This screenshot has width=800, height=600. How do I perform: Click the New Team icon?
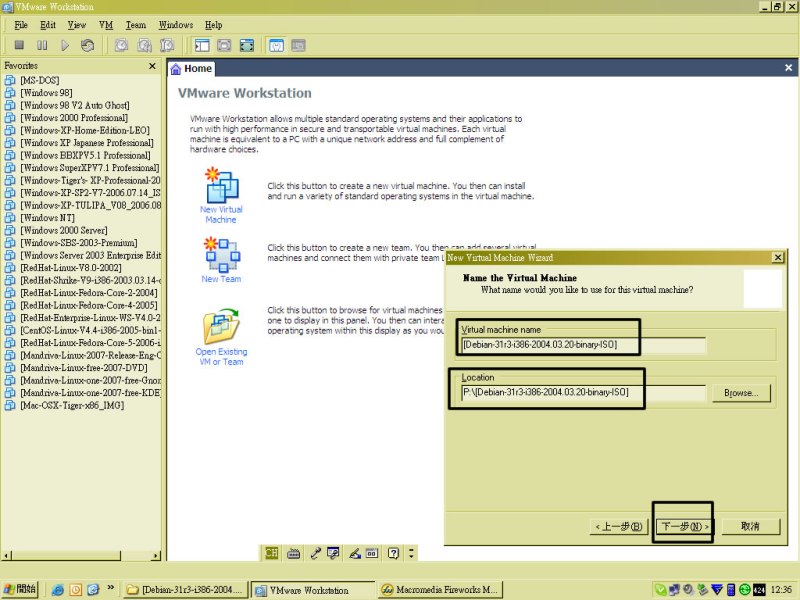221,254
